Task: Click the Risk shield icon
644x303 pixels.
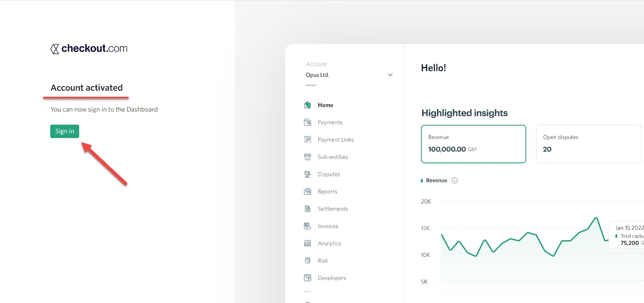Action: tap(308, 261)
